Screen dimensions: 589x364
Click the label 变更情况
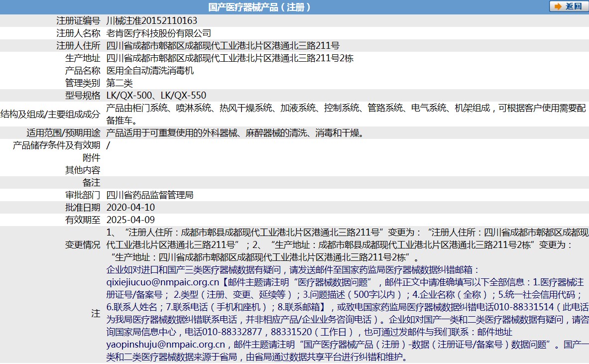pyautogui.click(x=83, y=244)
